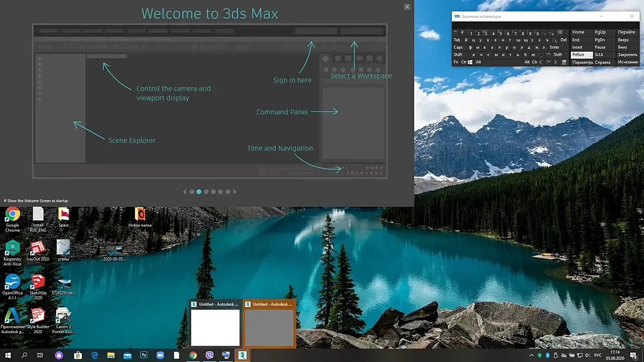Click the context menu key on on-screen keyboard
The width and height of the screenshot is (644, 362).
point(564,62)
